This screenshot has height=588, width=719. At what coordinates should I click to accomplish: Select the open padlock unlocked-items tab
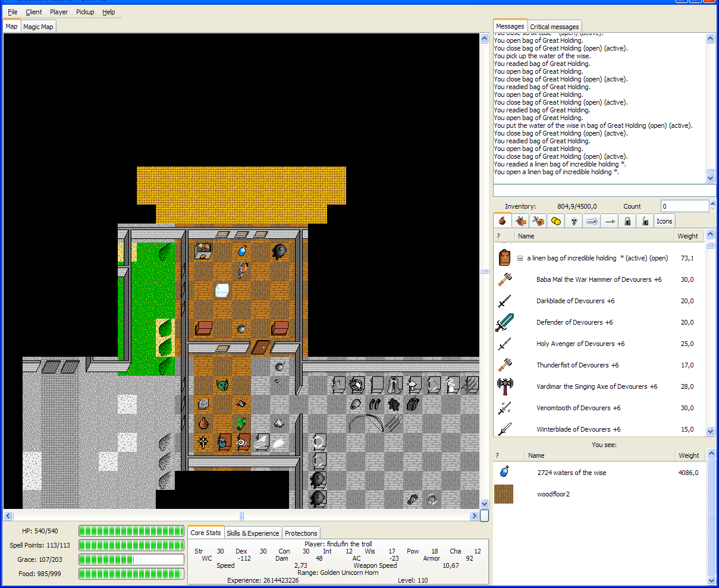(x=645, y=221)
